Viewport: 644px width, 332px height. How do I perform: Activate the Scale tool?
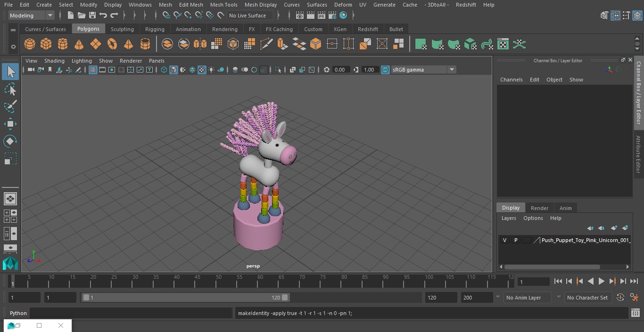point(10,159)
